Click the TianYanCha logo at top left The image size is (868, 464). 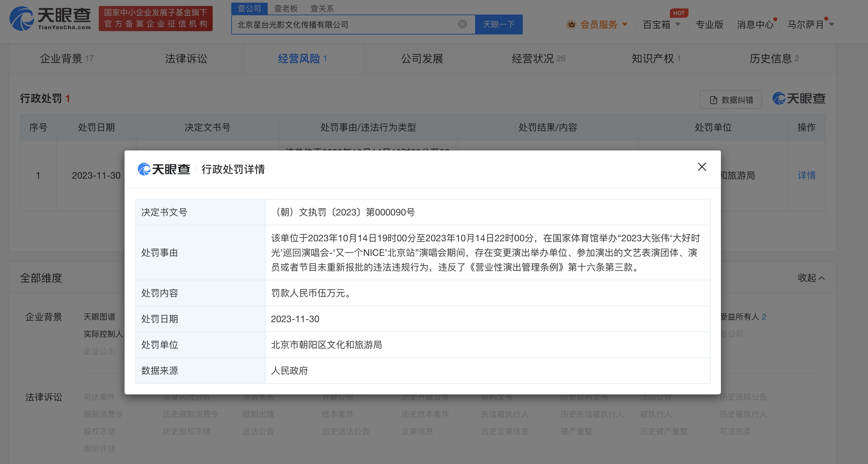(50, 19)
